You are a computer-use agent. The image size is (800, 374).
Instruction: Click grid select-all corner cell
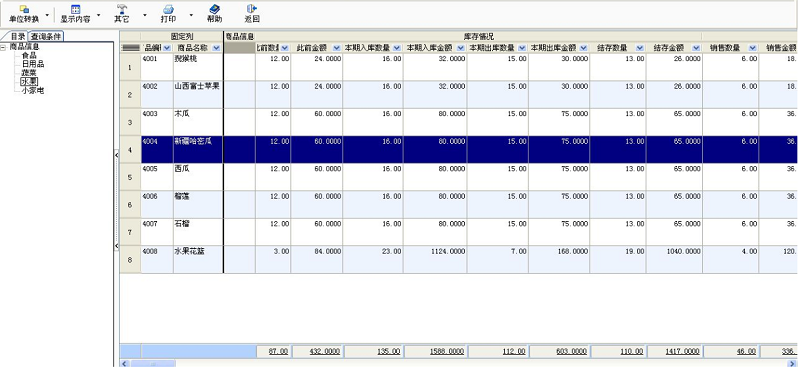(x=131, y=48)
